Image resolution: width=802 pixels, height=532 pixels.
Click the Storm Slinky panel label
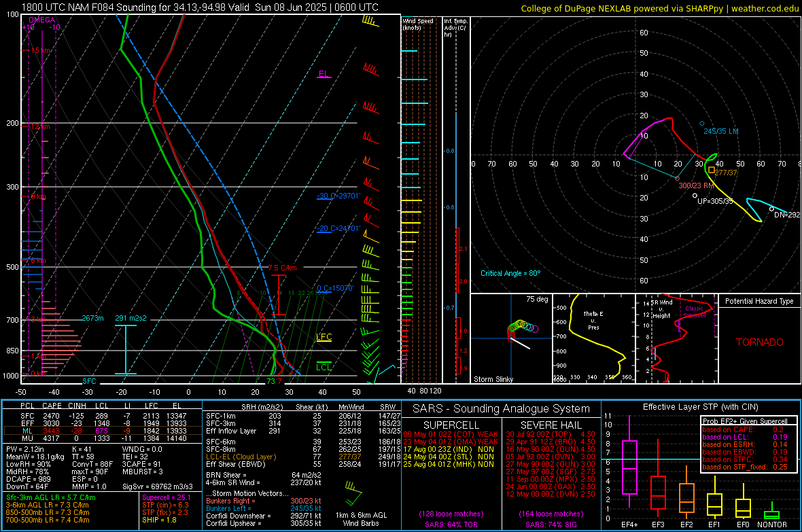coord(493,379)
